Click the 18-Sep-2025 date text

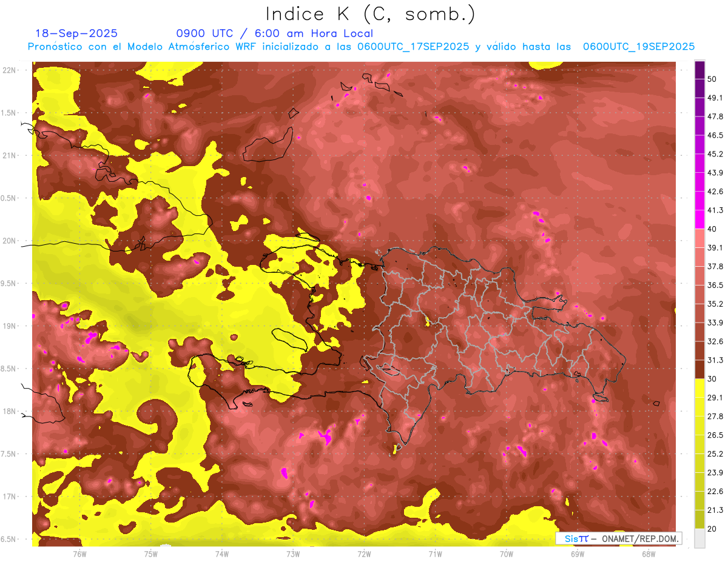click(76, 33)
